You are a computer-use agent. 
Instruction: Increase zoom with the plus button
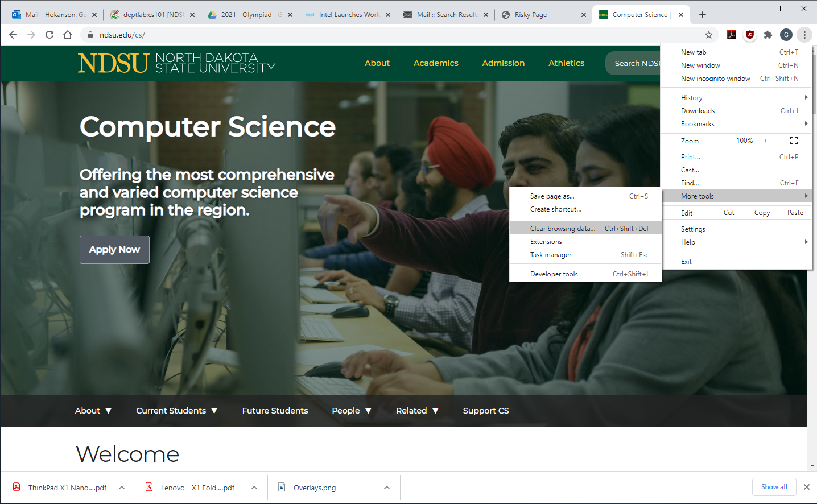pyautogui.click(x=765, y=141)
